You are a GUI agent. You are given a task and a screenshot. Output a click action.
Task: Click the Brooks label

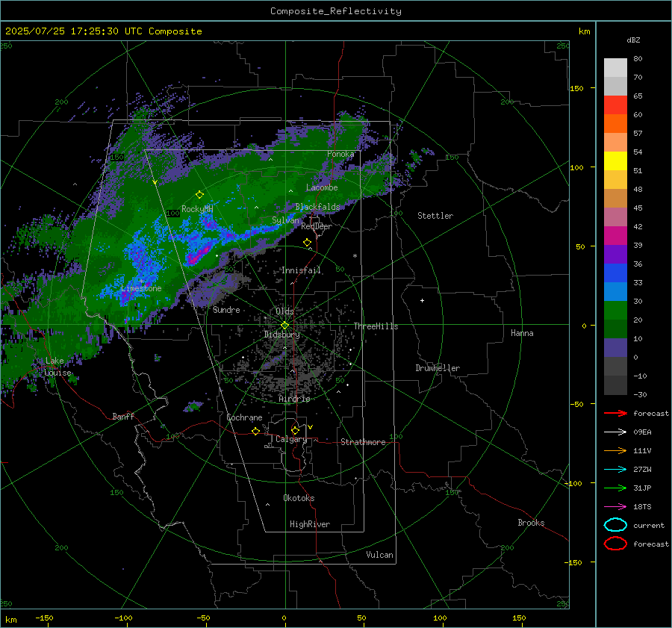(531, 523)
